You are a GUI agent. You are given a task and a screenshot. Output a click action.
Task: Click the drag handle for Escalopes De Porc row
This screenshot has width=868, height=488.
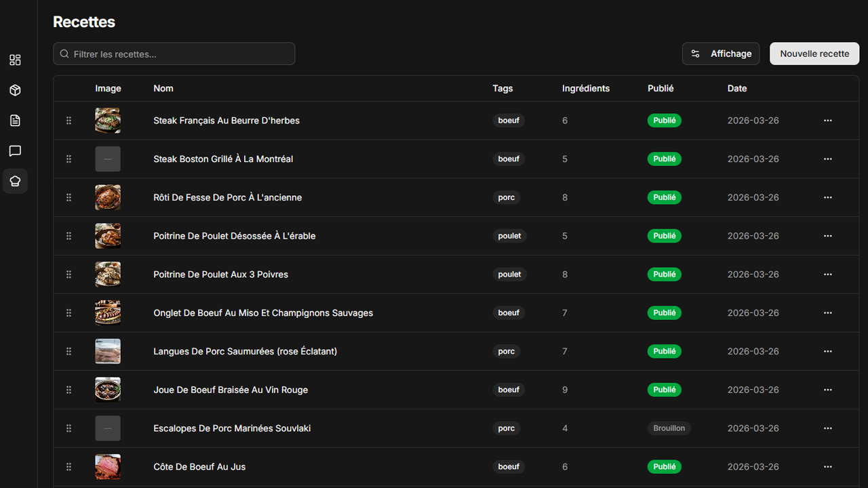[x=68, y=428]
